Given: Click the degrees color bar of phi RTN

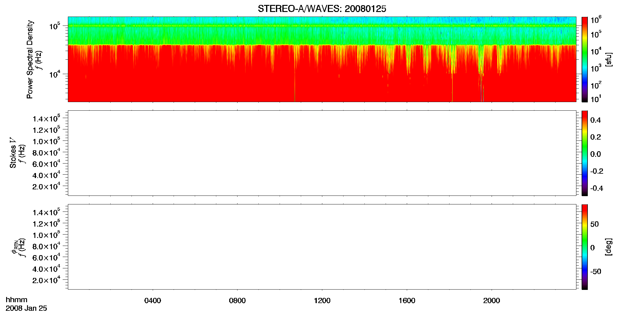Looking at the screenshot, I should [x=585, y=247].
